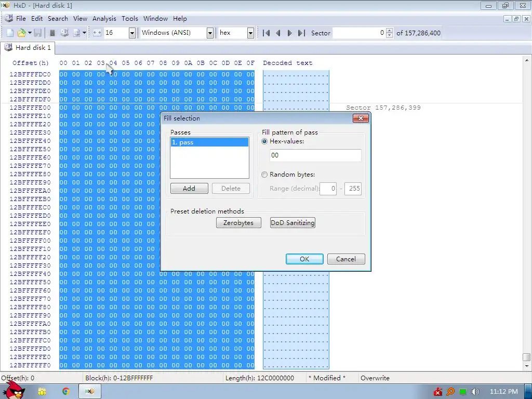The image size is (532, 399).
Task: Click the Sector number input field
Action: (359, 33)
